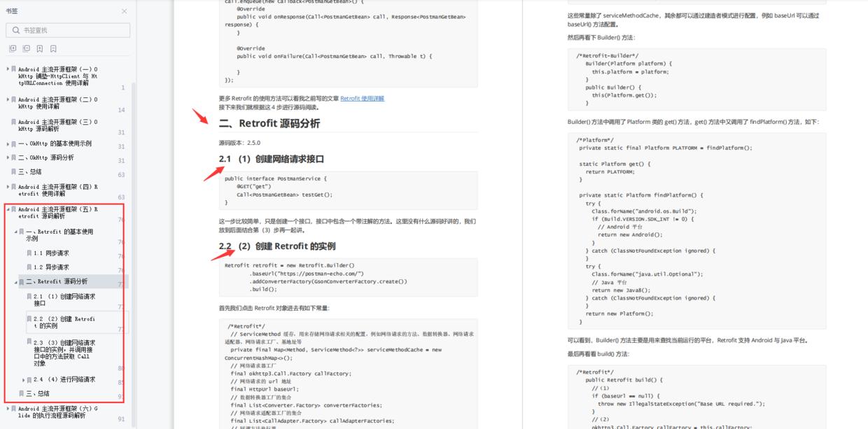Click the magnifier icon in bookmark search
The height and width of the screenshot is (429, 868).
pos(15,30)
